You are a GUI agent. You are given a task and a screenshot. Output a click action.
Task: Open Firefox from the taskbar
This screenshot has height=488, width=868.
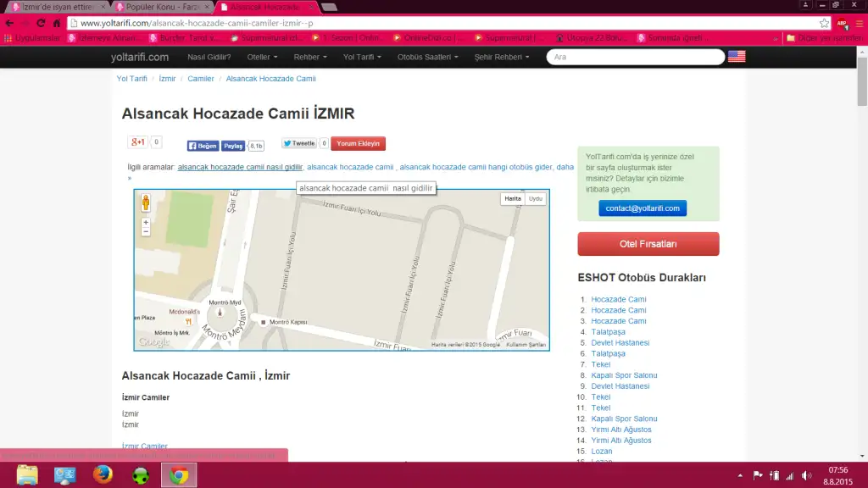pos(103,474)
